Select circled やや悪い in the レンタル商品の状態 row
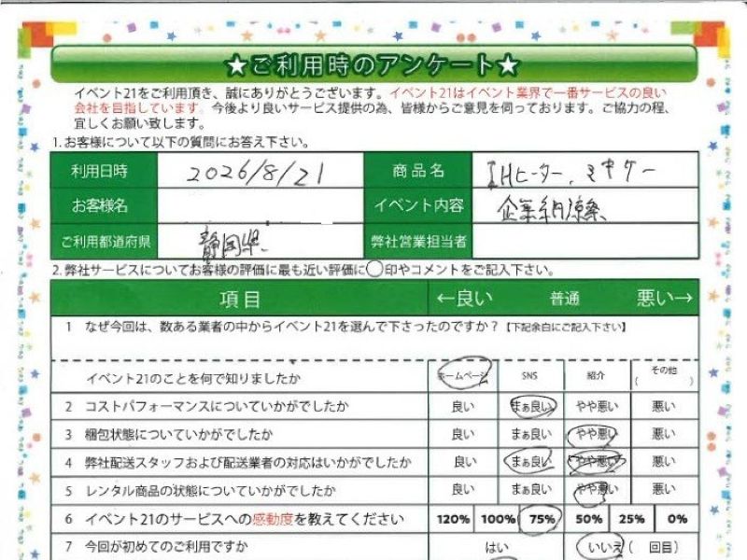 [x=596, y=492]
